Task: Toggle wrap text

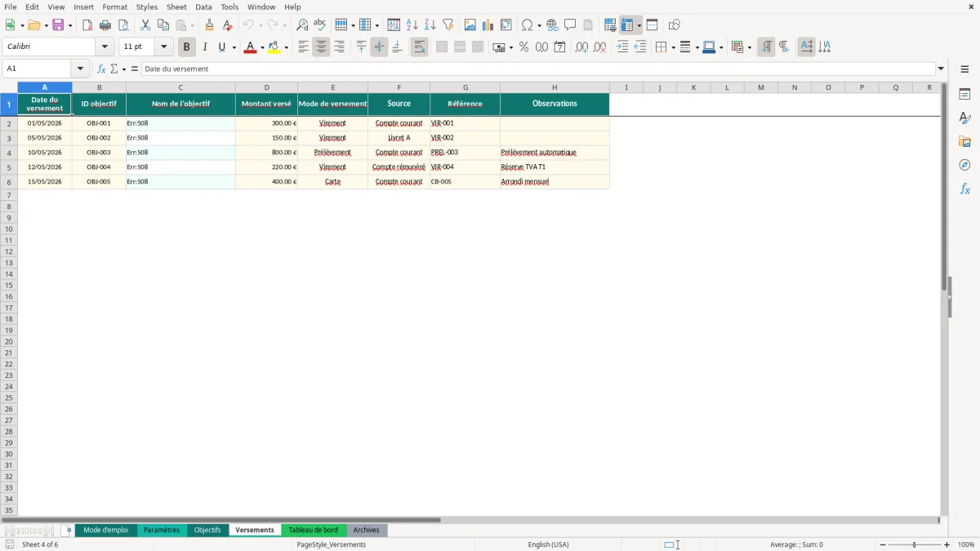Action: (420, 47)
